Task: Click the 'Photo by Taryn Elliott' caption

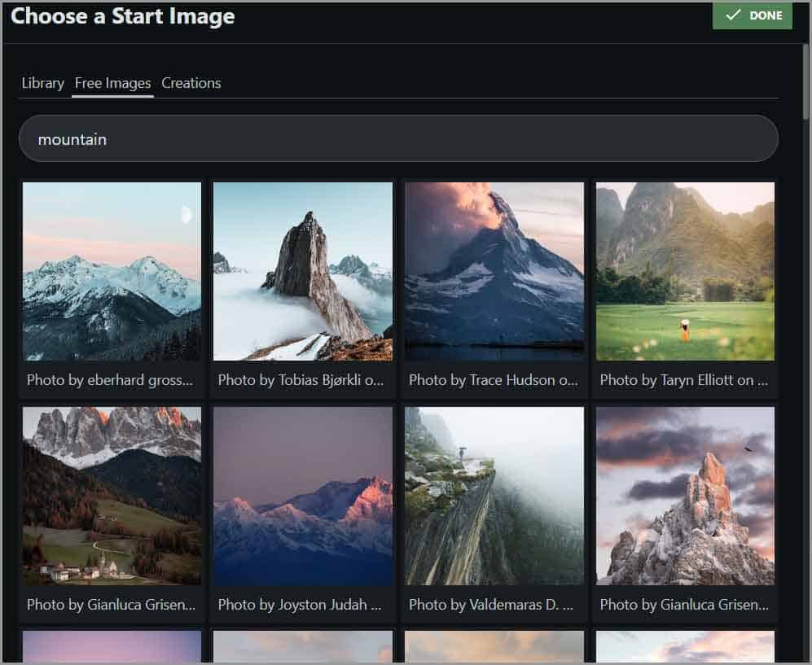Action: click(x=683, y=380)
